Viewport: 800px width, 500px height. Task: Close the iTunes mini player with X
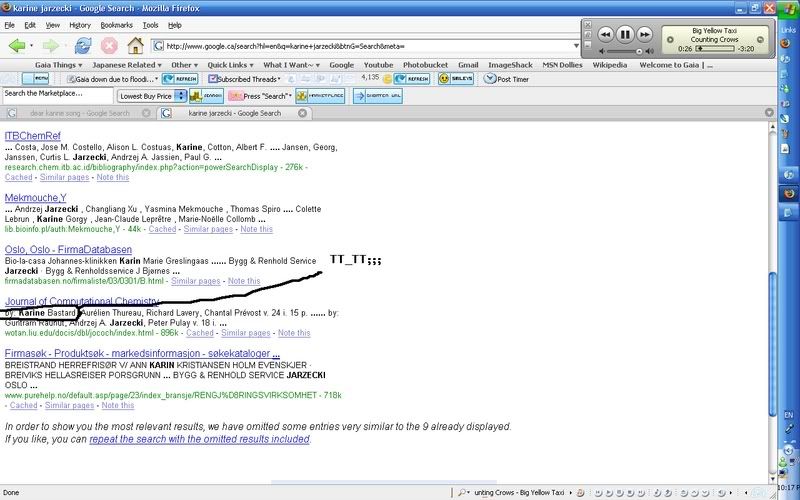coord(588,24)
